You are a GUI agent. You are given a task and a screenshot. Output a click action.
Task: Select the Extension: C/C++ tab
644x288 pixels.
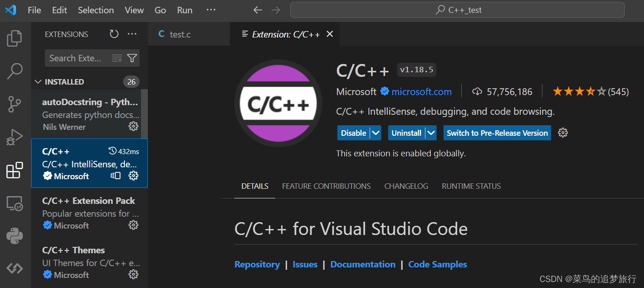click(x=285, y=34)
